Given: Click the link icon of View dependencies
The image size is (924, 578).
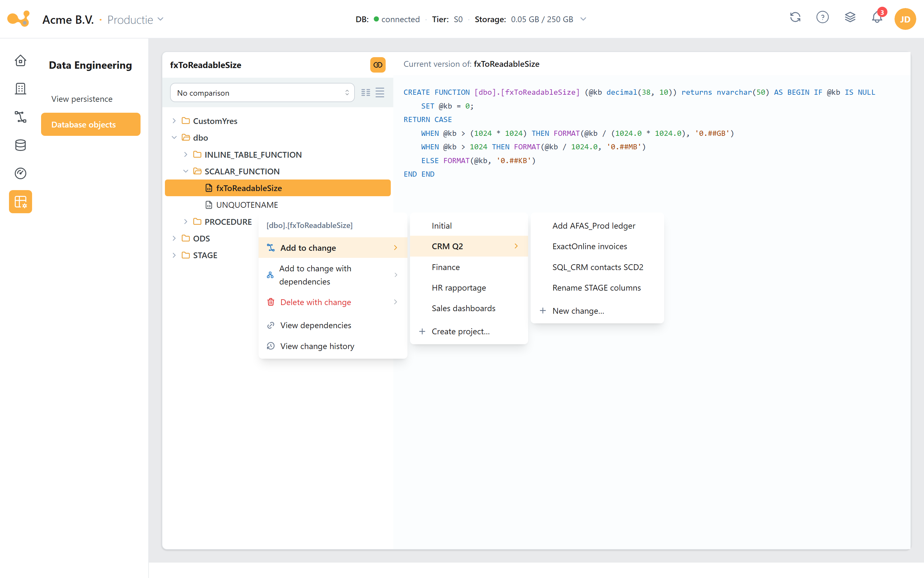Looking at the screenshot, I should click(x=271, y=325).
